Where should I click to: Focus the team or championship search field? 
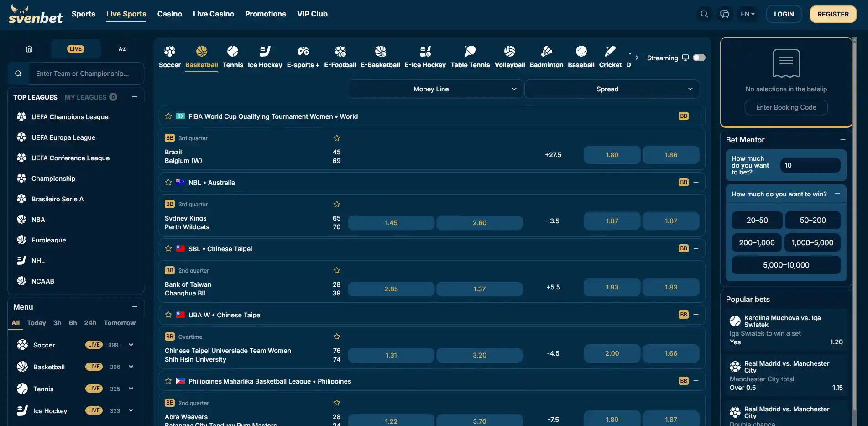(86, 74)
